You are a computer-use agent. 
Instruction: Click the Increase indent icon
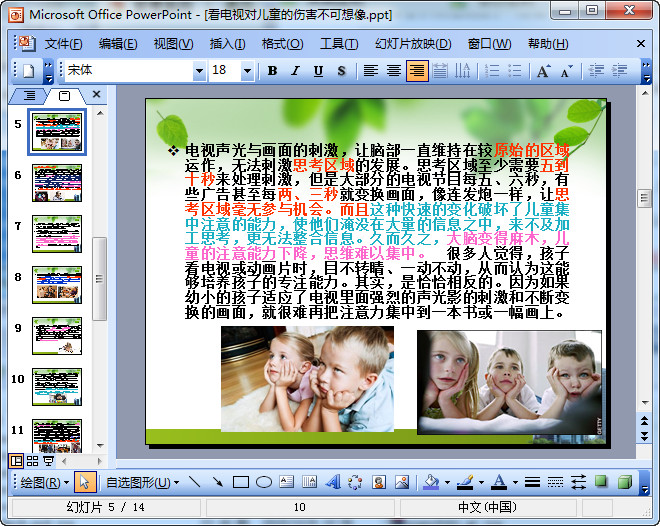click(619, 71)
